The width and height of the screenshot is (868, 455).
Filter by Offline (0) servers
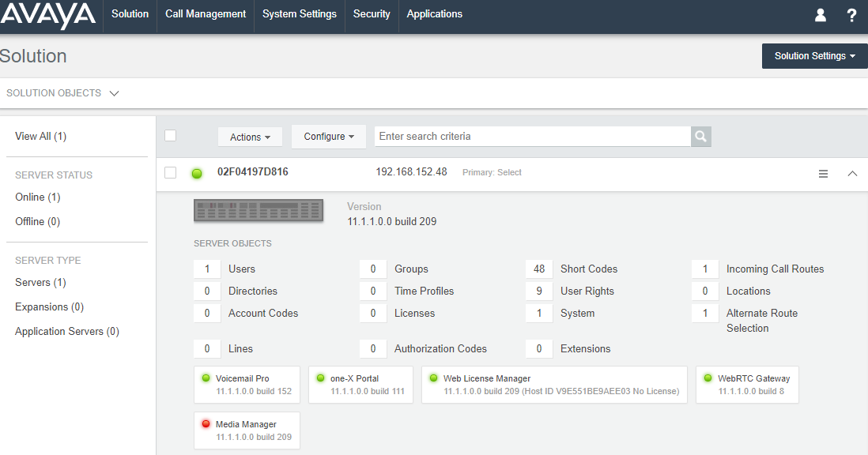tap(38, 221)
